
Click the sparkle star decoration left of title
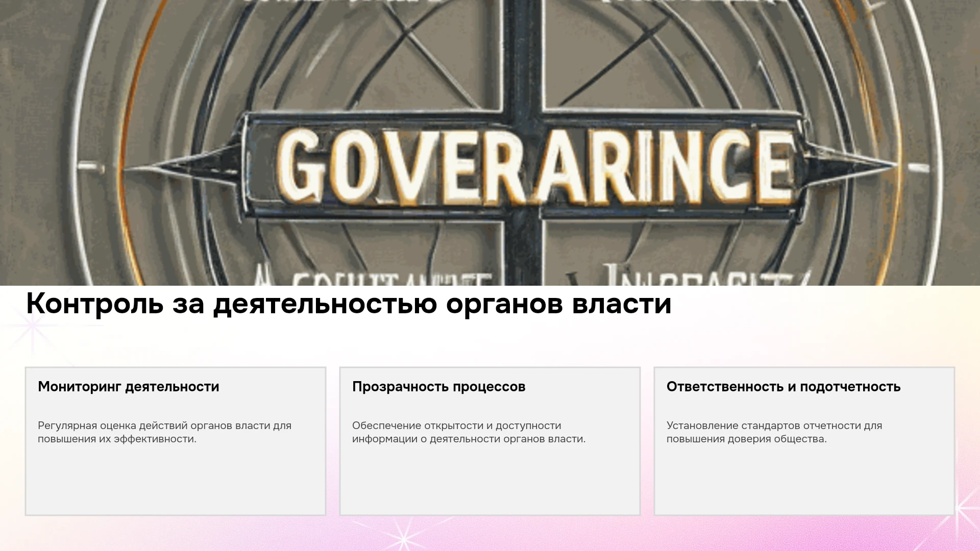pos(33,325)
